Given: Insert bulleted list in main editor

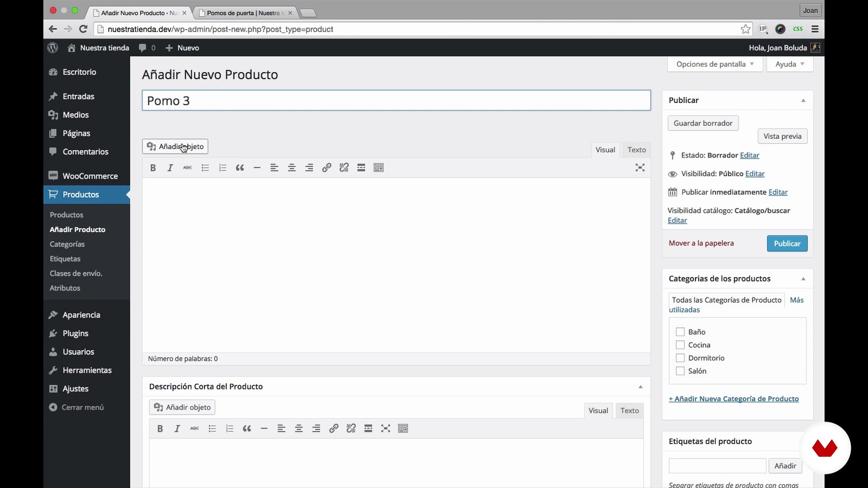Looking at the screenshot, I should (205, 168).
